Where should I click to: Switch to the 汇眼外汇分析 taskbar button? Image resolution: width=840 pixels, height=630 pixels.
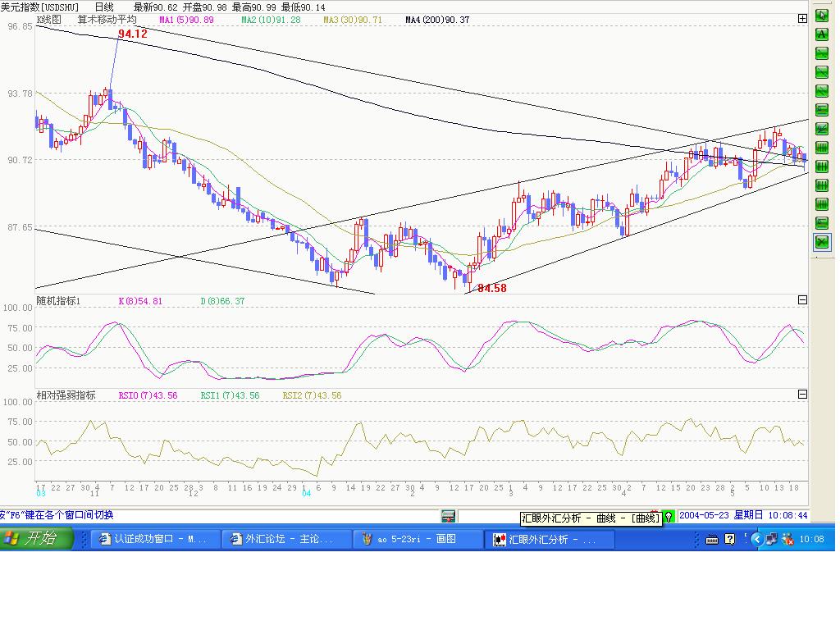pyautogui.click(x=549, y=539)
